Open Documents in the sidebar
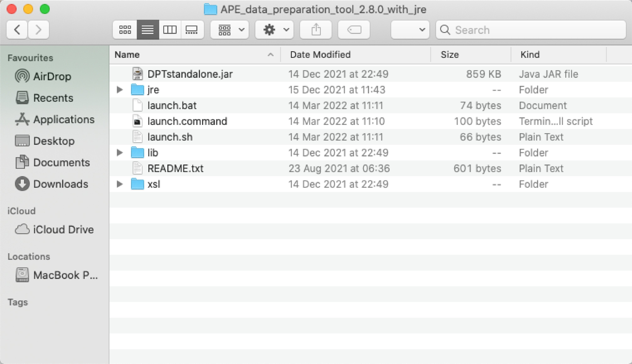This screenshot has width=632, height=364. click(53, 162)
